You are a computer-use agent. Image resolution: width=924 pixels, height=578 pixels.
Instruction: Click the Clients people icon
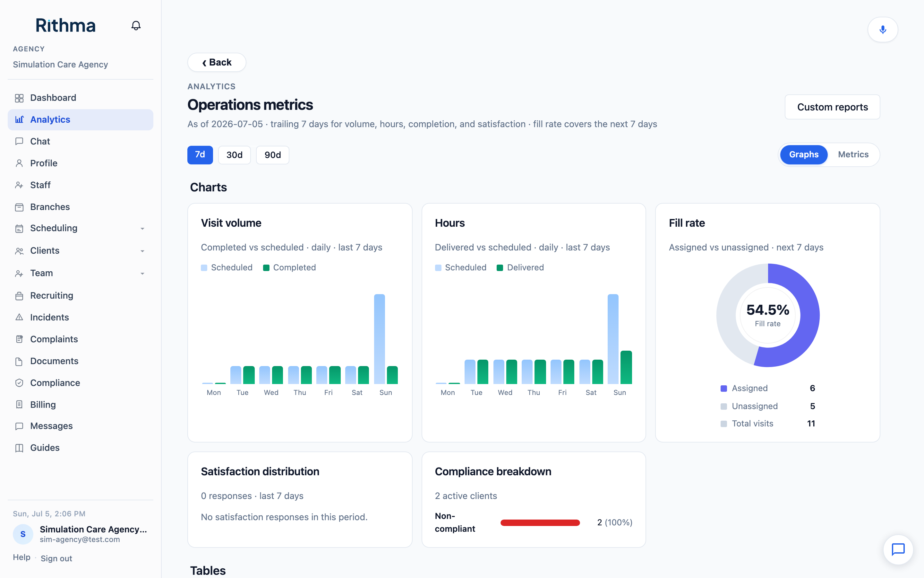[x=19, y=251]
